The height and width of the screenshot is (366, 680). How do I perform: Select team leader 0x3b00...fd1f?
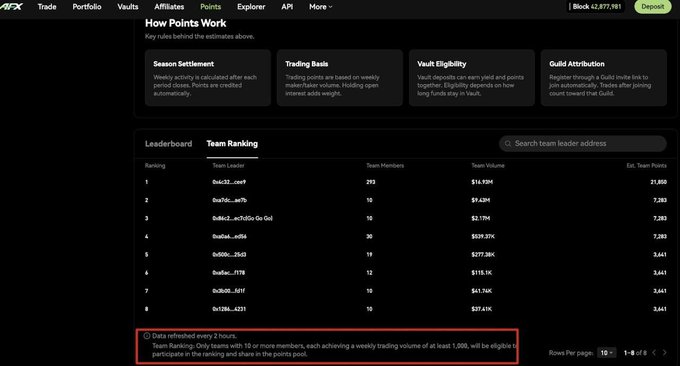[229, 291]
